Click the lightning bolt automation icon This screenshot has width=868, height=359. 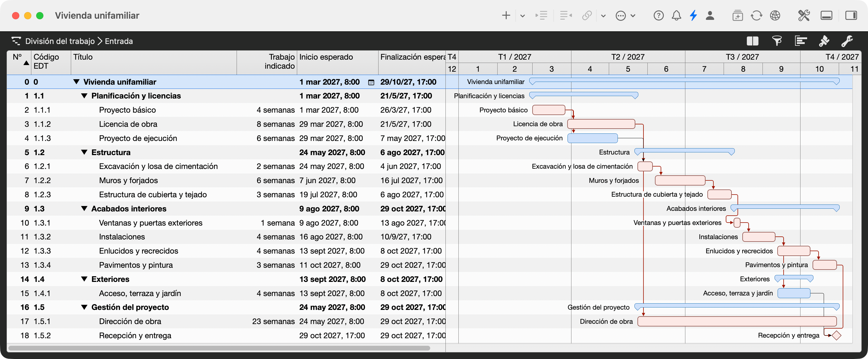tap(693, 15)
